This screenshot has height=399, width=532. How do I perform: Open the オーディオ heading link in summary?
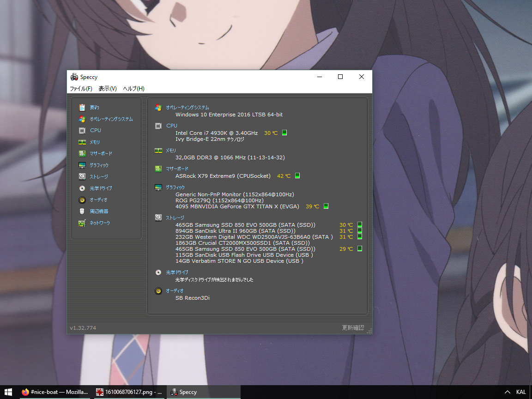(x=175, y=291)
